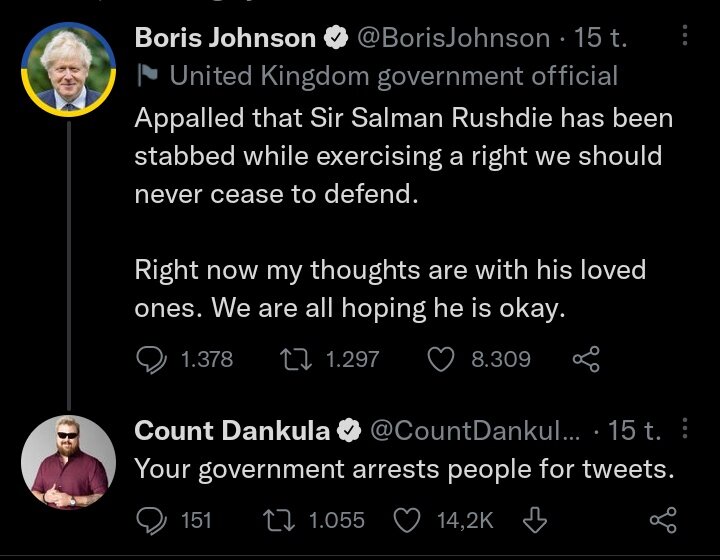Click Count Dankula's verified badge
720x560 pixels.
[350, 432]
